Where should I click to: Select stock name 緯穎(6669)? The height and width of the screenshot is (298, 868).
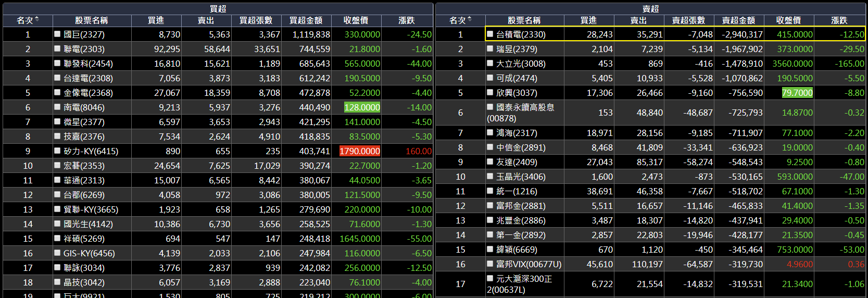(517, 250)
